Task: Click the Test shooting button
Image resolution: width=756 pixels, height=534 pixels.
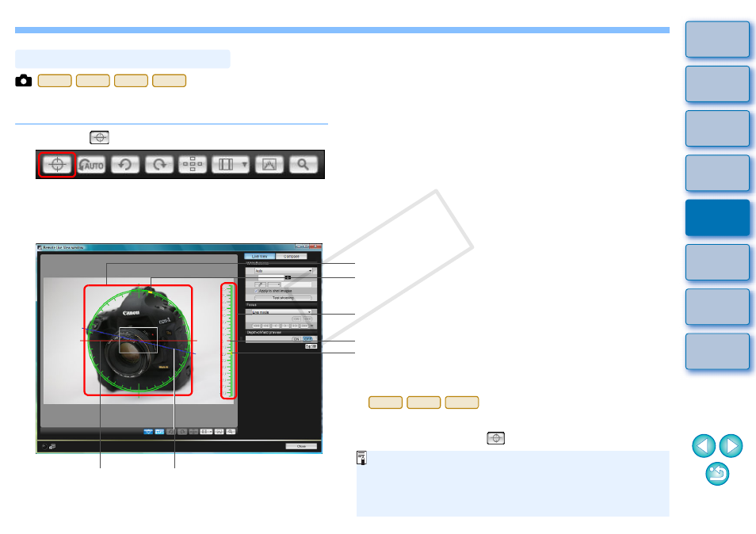Action: [x=283, y=298]
